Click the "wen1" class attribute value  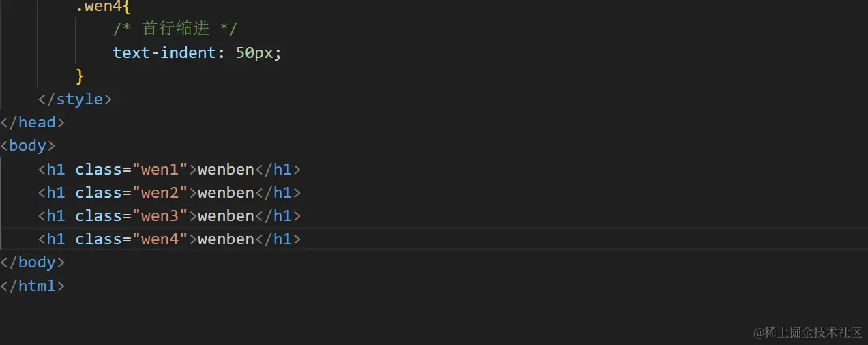(x=160, y=169)
